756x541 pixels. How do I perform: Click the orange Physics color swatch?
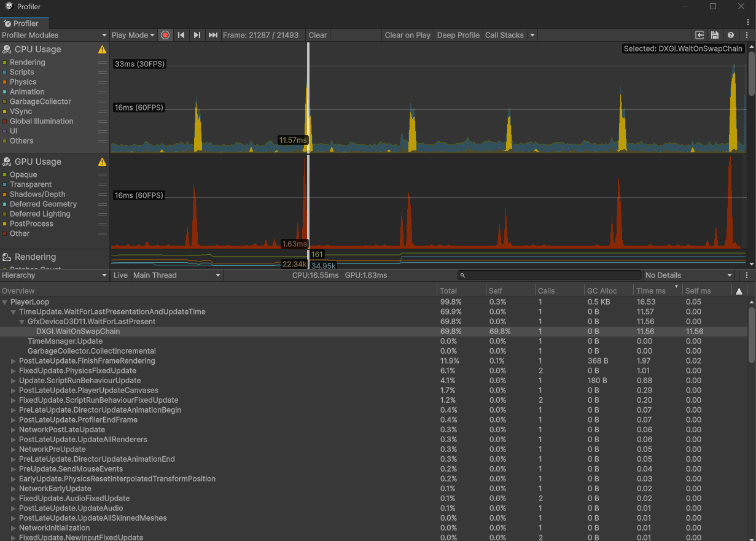tap(6, 82)
